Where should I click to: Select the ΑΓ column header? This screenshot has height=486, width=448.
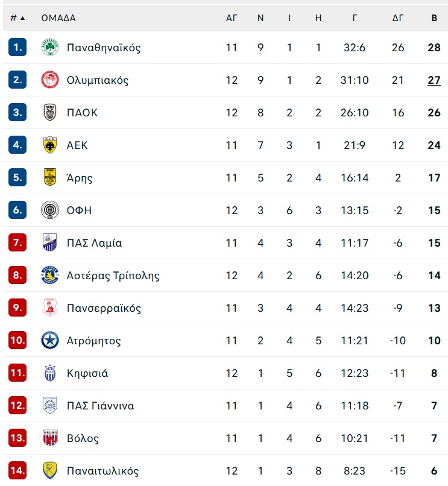(x=232, y=18)
